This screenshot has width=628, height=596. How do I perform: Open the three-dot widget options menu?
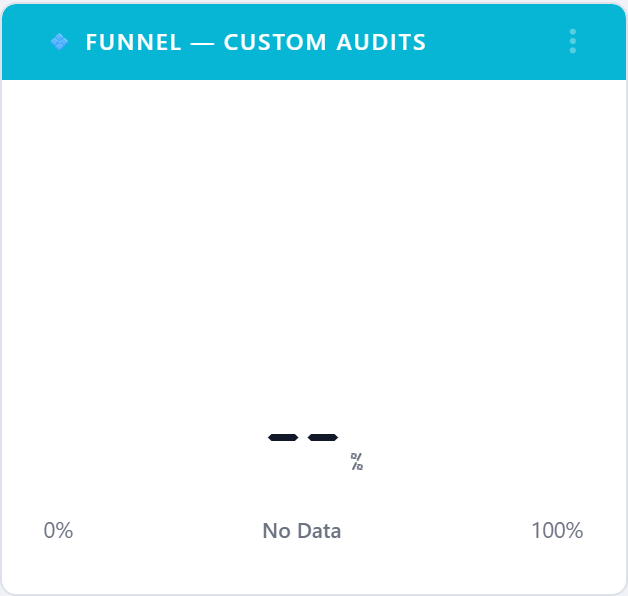click(572, 41)
